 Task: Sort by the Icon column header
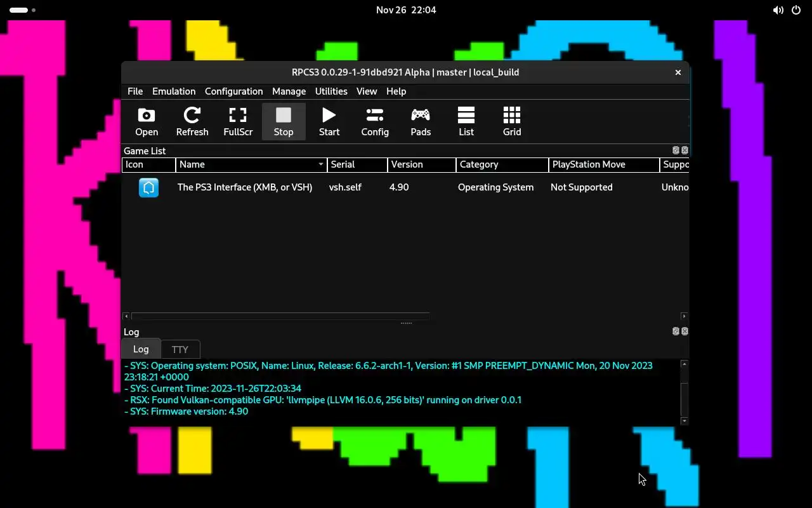148,164
